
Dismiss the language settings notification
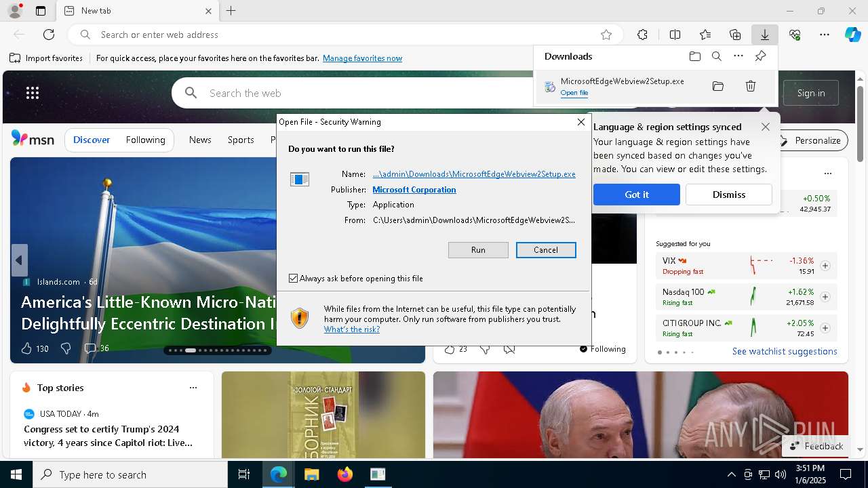point(728,195)
